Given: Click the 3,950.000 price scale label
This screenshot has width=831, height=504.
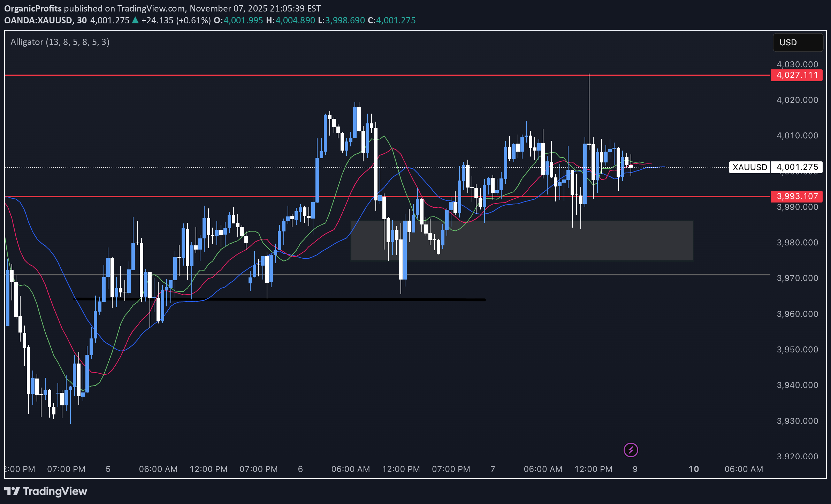Looking at the screenshot, I should [x=797, y=350].
